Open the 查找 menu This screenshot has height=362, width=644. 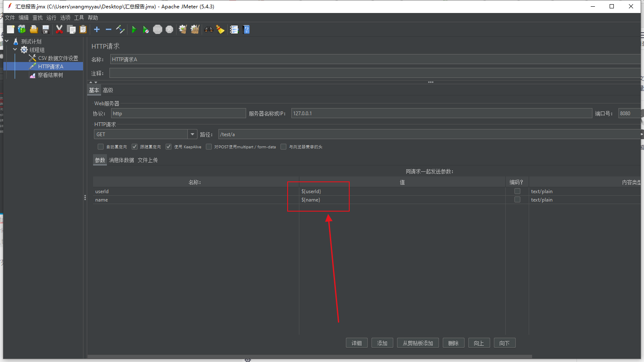click(37, 18)
